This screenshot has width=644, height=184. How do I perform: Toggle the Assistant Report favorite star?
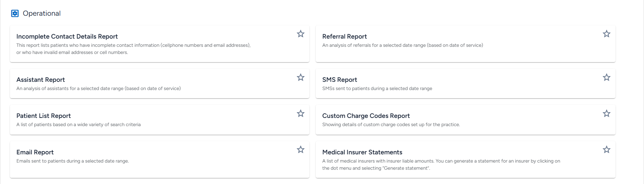pos(300,78)
